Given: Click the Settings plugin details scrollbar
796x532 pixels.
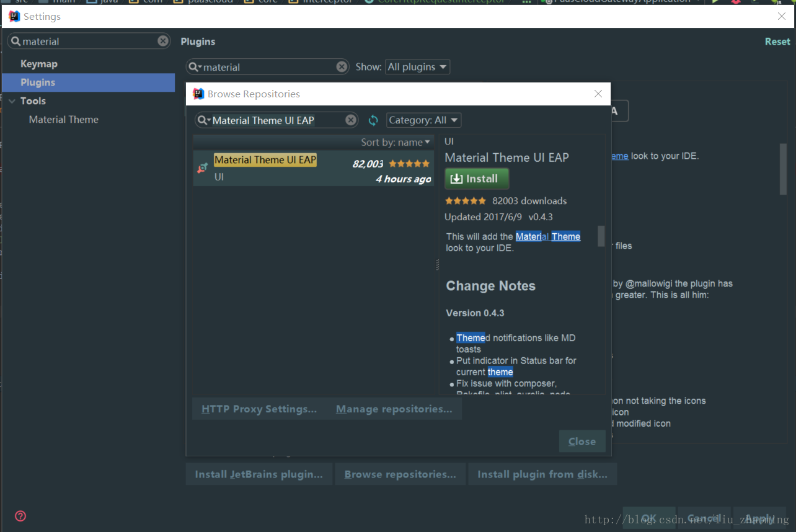Looking at the screenshot, I should point(783,169).
